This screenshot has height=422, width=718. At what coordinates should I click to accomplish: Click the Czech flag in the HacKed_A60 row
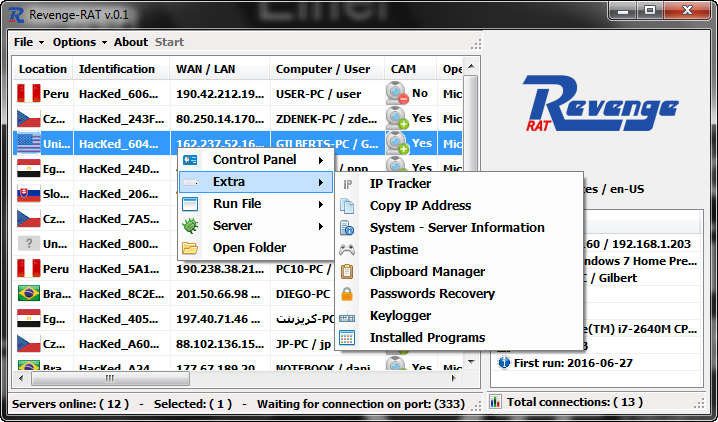(28, 344)
